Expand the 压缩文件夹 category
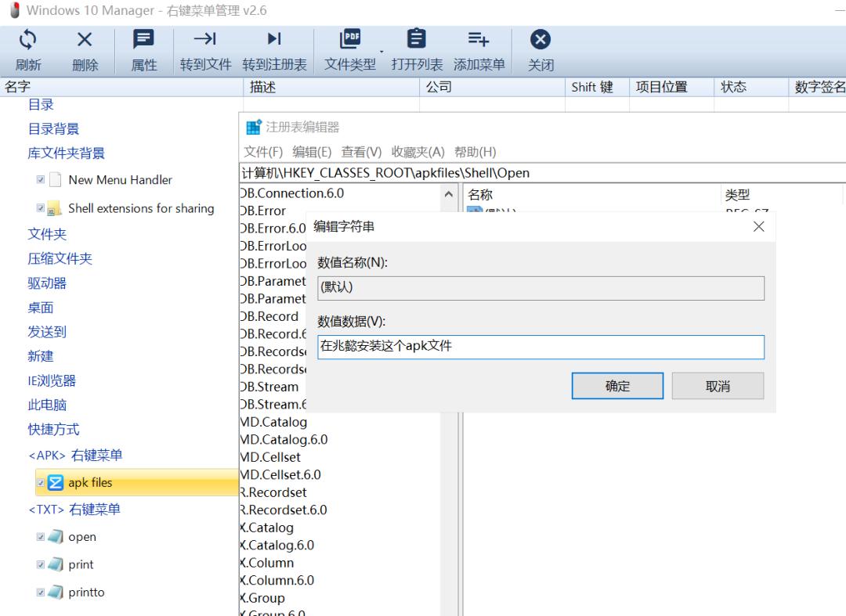This screenshot has height=616, width=846. [x=60, y=258]
